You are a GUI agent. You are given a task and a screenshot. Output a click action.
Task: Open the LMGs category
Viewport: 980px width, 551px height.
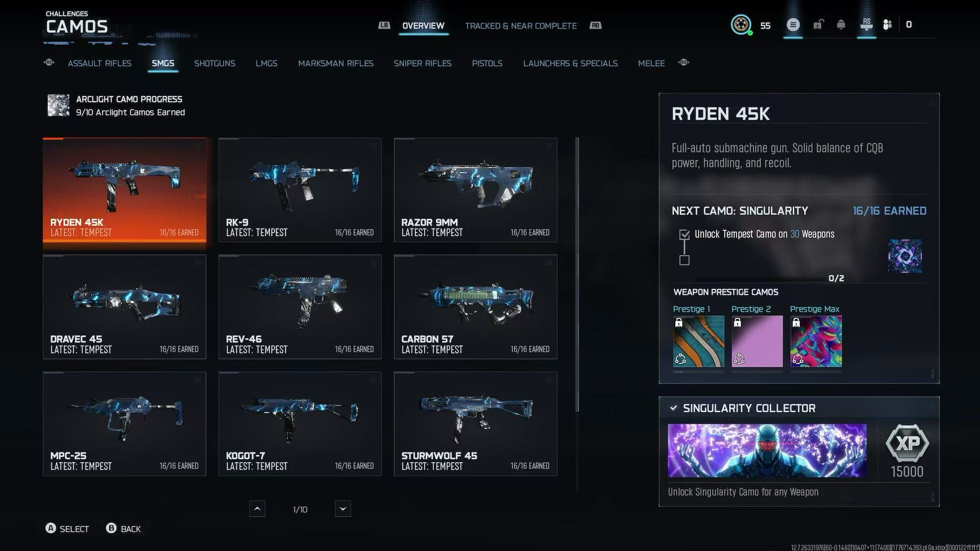[x=266, y=63]
